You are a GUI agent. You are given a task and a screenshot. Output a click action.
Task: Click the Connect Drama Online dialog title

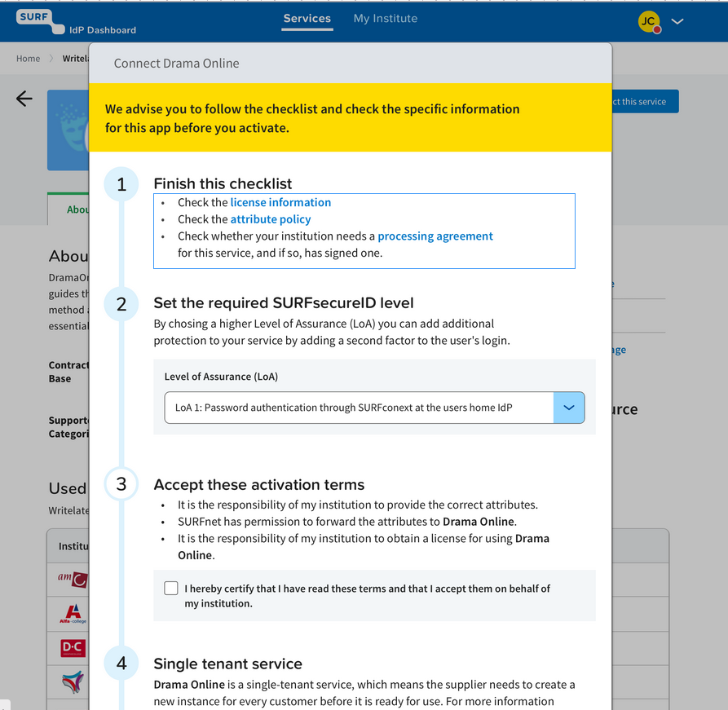176,63
